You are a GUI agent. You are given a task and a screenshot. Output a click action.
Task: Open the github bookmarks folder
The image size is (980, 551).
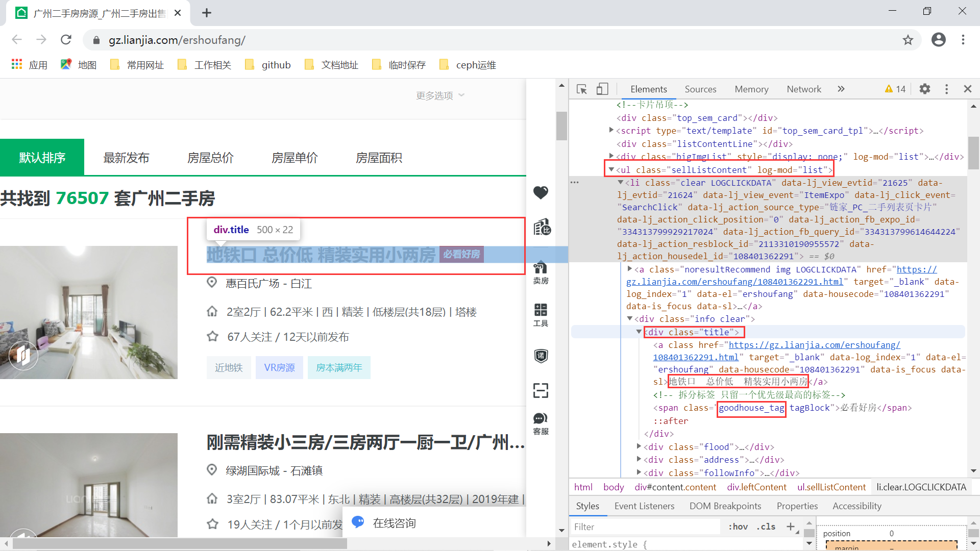pyautogui.click(x=268, y=65)
